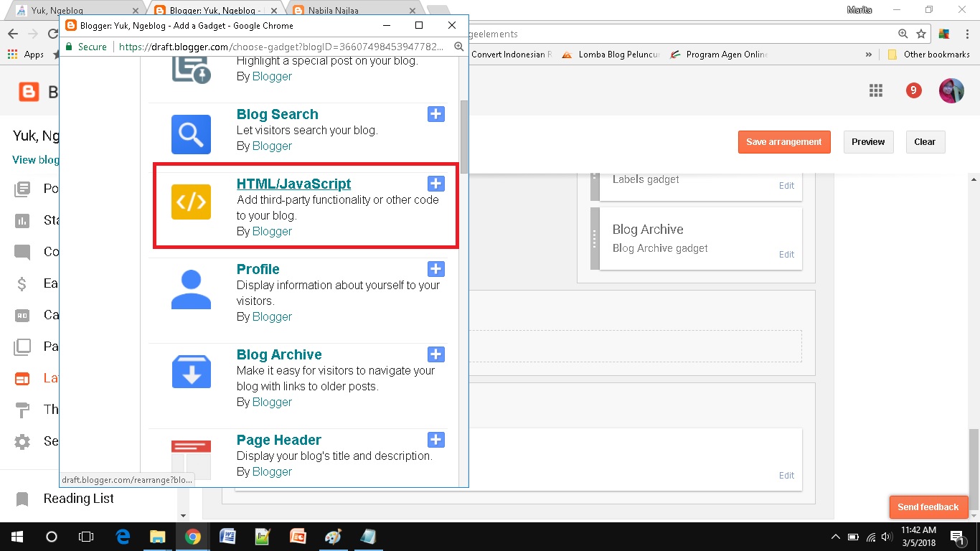Switch to the Yuk, Ngeblog tab
Viewport: 980px width, 551px height.
(x=75, y=11)
